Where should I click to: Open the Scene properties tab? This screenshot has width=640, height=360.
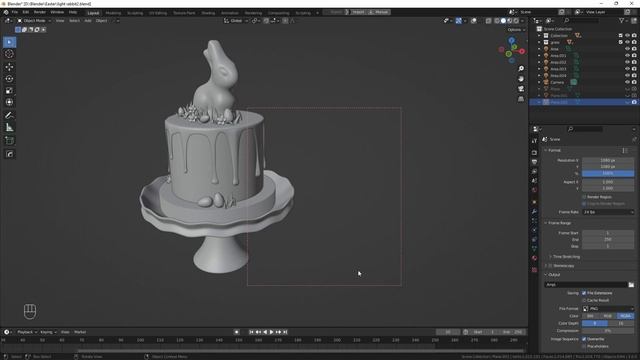tap(534, 181)
